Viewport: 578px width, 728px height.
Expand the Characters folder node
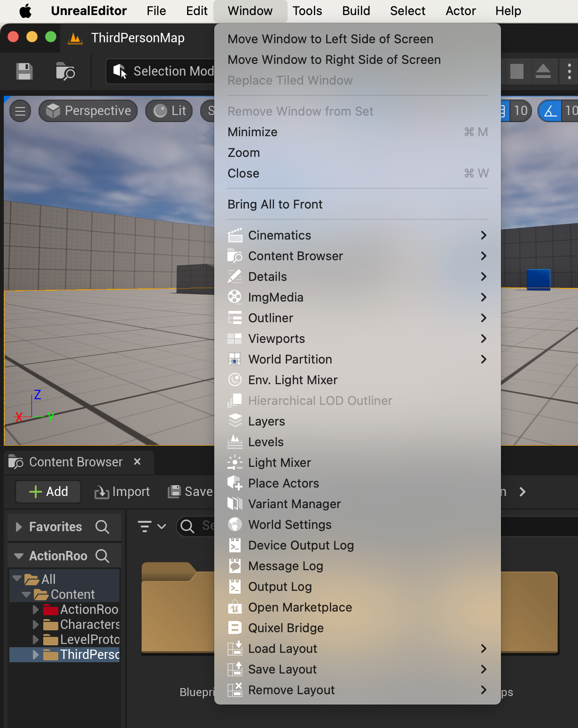coord(36,625)
